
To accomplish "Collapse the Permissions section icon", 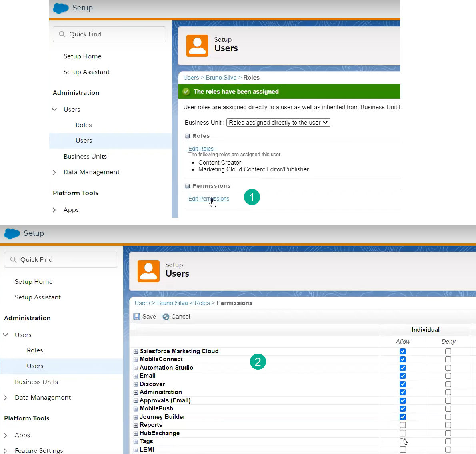I will coord(187,185).
